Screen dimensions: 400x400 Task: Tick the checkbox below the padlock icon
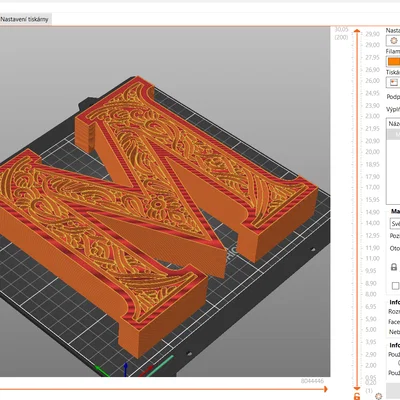(395, 286)
